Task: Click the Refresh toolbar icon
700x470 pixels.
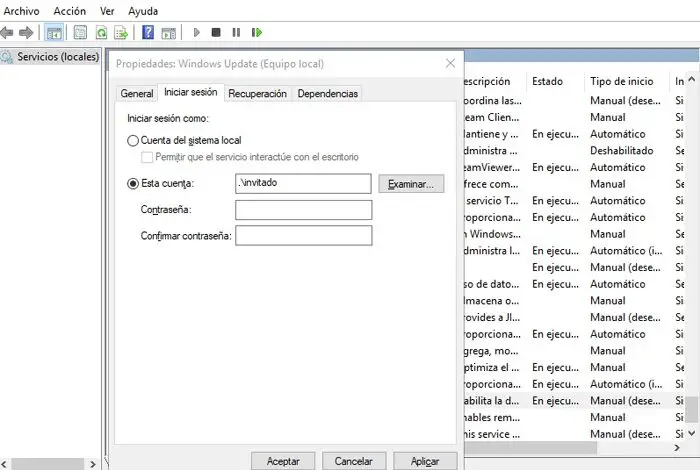Action: click(102, 33)
